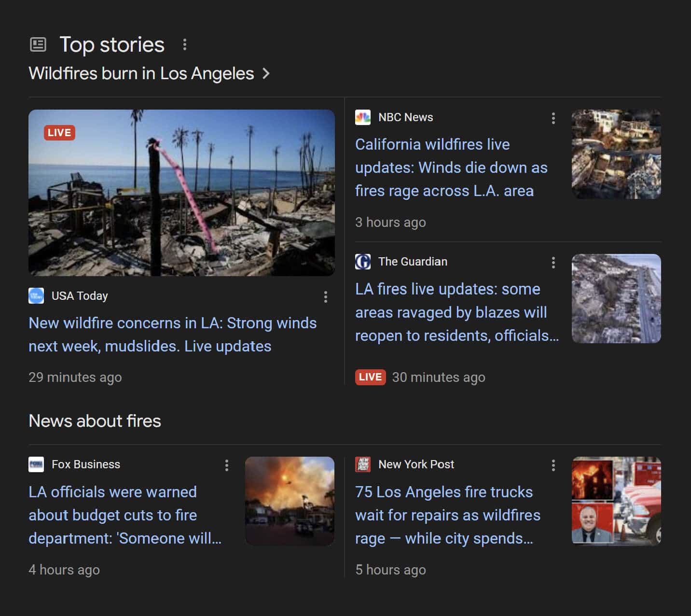The height and width of the screenshot is (616, 691).
Task: Click the Fox Business source logo
Action: (36, 464)
